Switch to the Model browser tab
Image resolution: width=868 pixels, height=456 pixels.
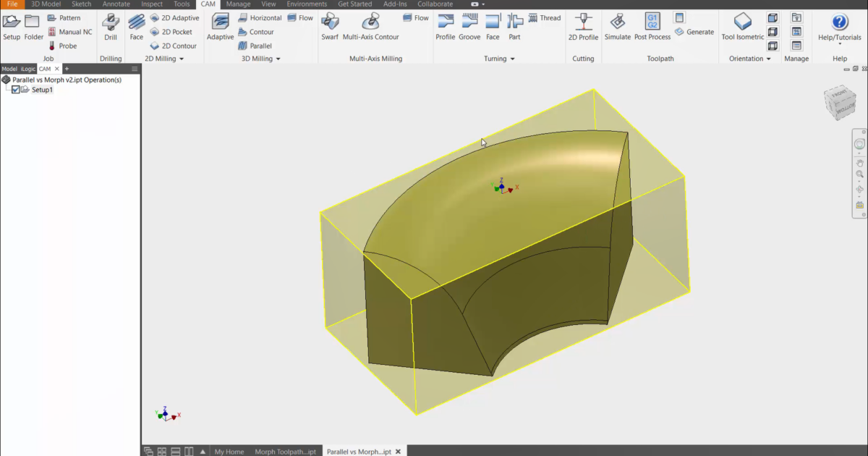(9, 69)
